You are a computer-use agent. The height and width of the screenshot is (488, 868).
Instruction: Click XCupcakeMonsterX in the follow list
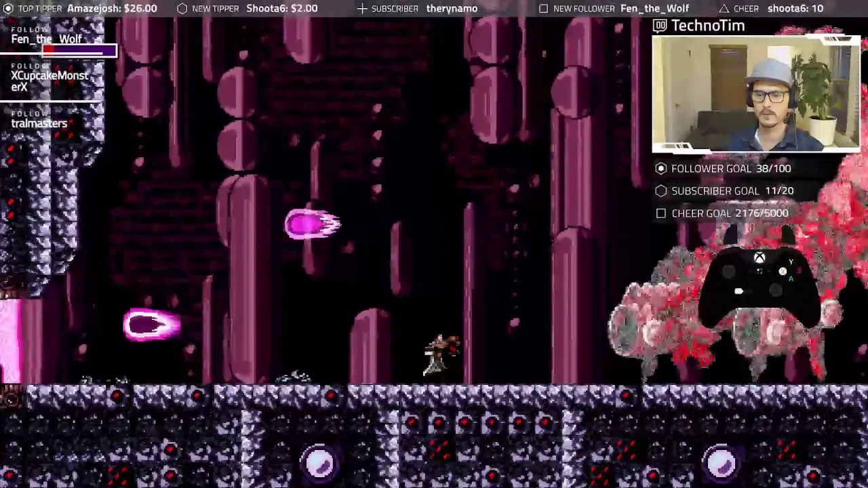point(50,81)
